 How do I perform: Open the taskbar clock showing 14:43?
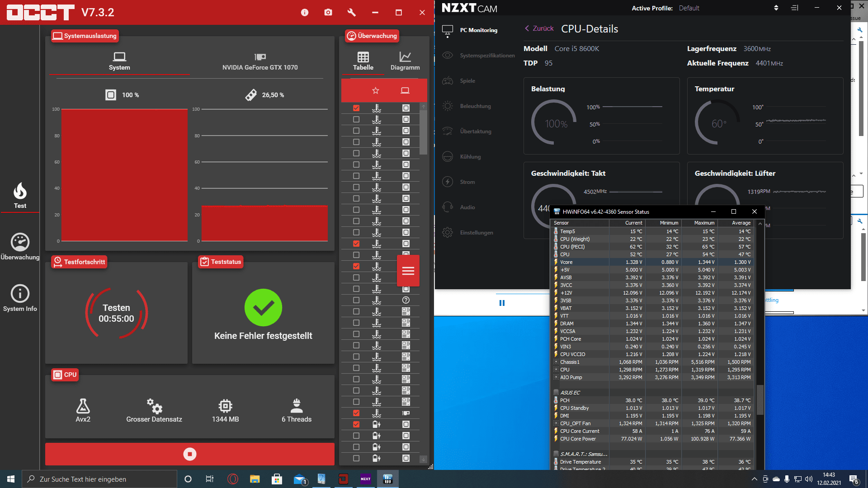click(x=829, y=479)
